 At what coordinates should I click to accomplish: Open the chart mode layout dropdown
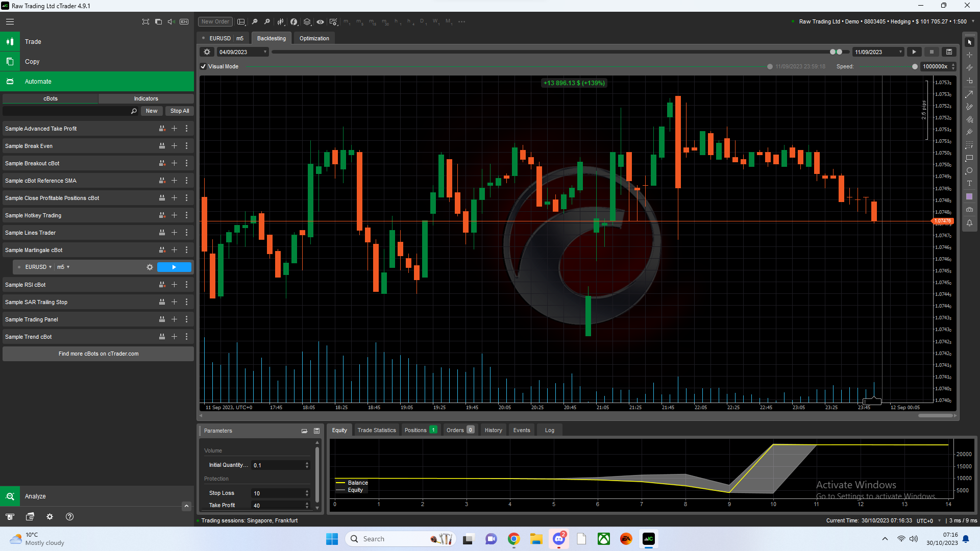coord(241,21)
